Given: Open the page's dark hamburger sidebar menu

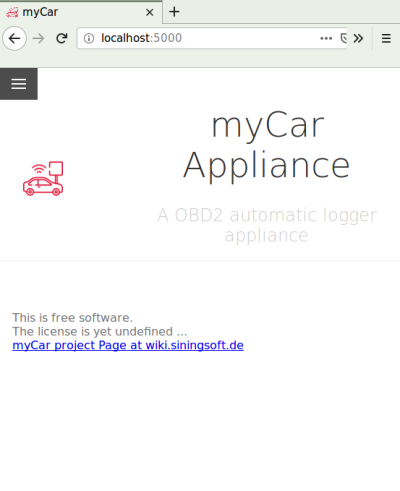Looking at the screenshot, I should point(19,84).
